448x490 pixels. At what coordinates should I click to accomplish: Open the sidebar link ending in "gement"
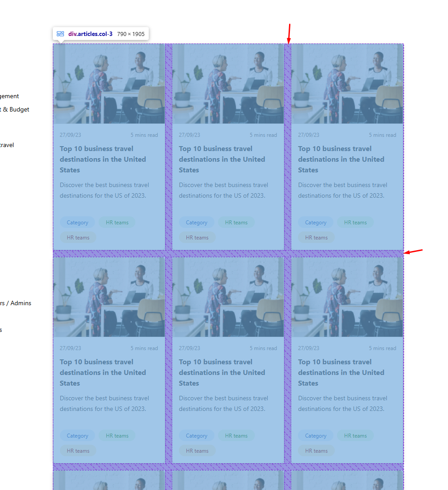pyautogui.click(x=9, y=96)
